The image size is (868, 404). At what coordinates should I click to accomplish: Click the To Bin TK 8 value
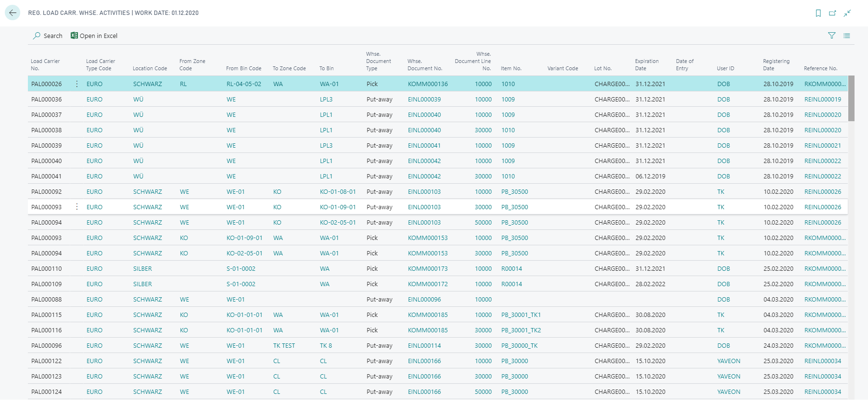(x=326, y=346)
